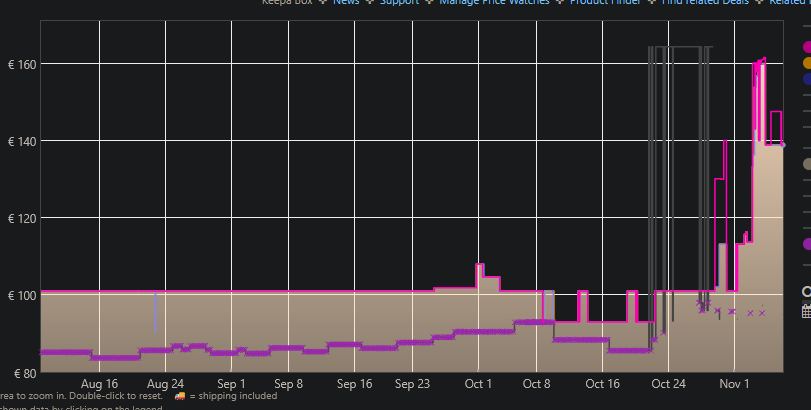Click the € 160 price axis label
The image size is (811, 410).
coord(22,64)
